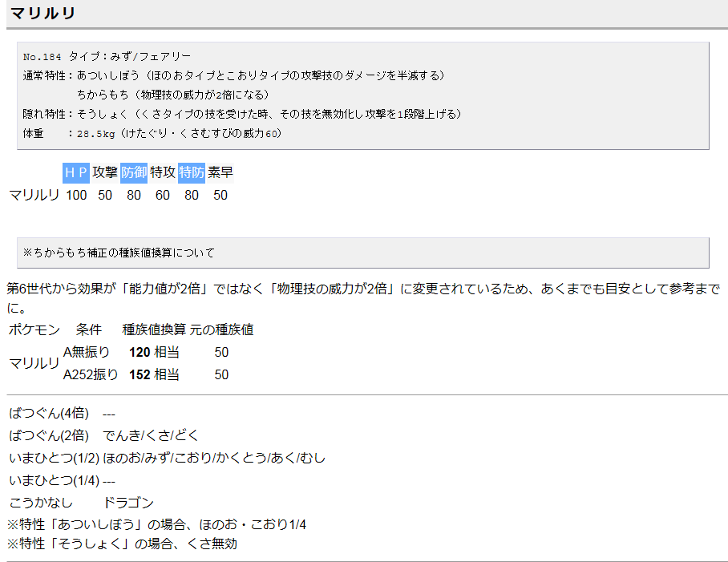Click the こうかなし row label

pos(41,503)
